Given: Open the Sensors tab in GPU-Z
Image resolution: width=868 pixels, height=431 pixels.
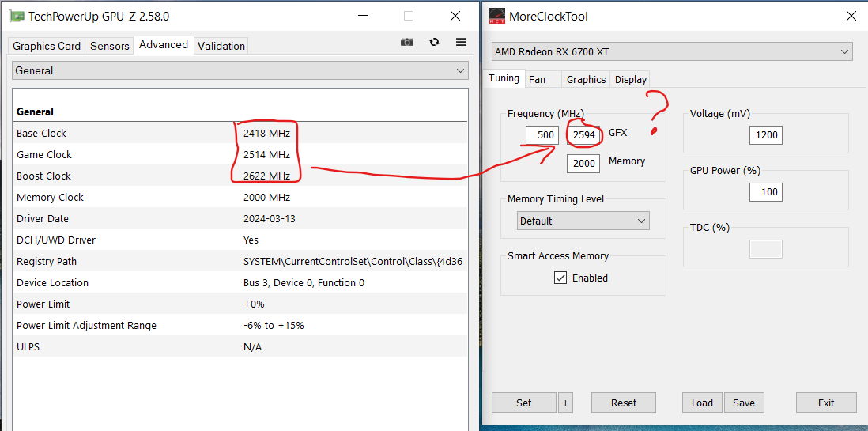Looking at the screenshot, I should pyautogui.click(x=110, y=46).
